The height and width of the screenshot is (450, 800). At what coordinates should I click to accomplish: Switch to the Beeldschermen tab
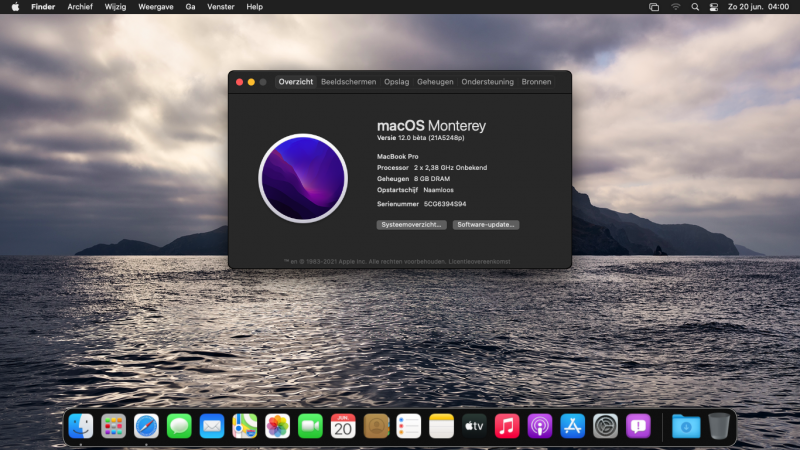coord(348,82)
